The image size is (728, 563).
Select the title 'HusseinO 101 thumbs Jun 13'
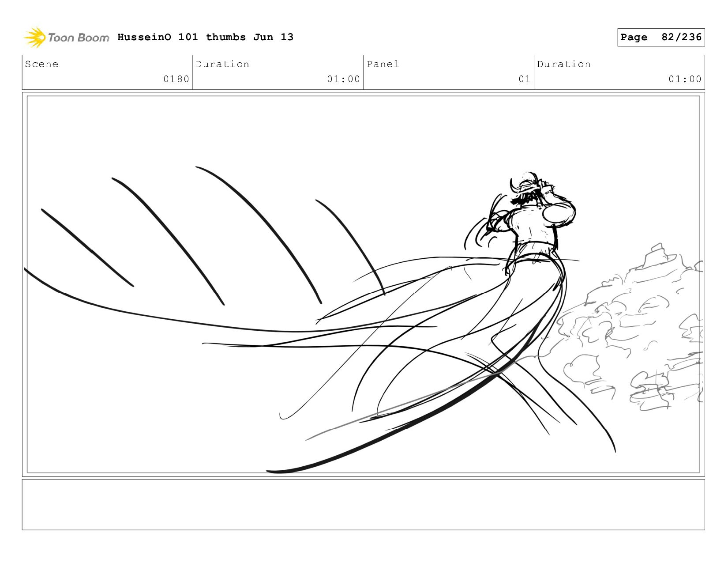(x=205, y=37)
